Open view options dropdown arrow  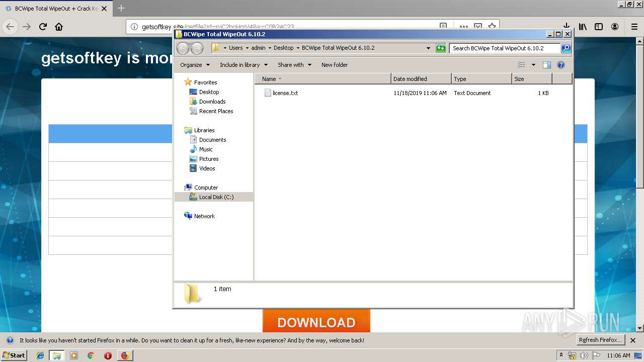click(x=533, y=65)
